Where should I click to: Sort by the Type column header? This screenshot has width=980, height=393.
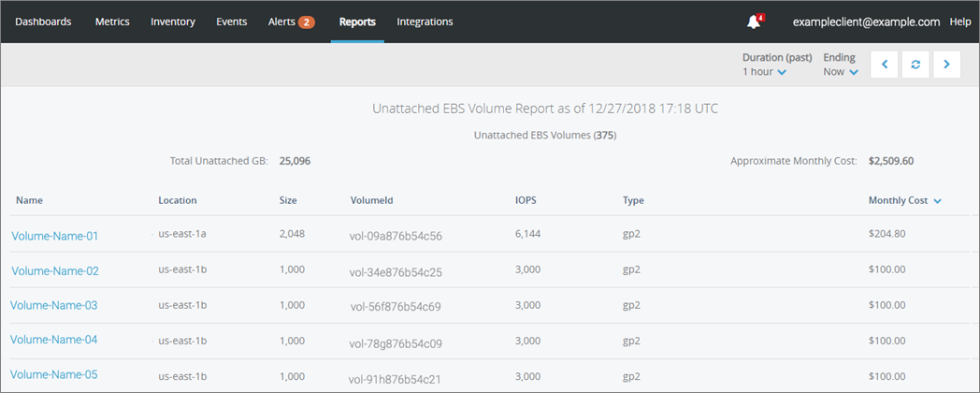pos(633,201)
